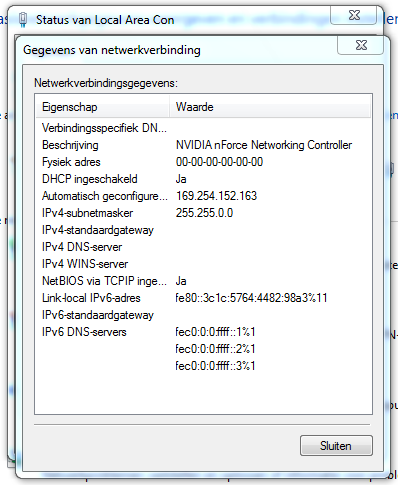The width and height of the screenshot is (398, 485).
Task: Select the IPv4-standaardgateway row
Action: click(x=203, y=230)
